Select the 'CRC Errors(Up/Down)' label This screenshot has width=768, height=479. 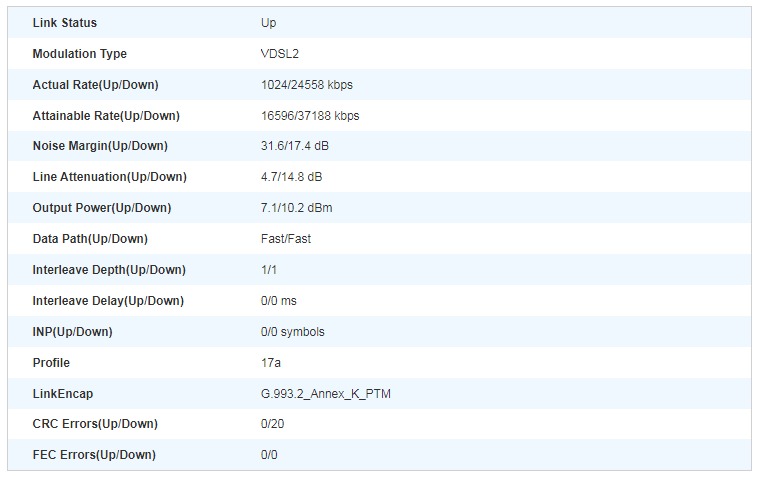point(95,424)
